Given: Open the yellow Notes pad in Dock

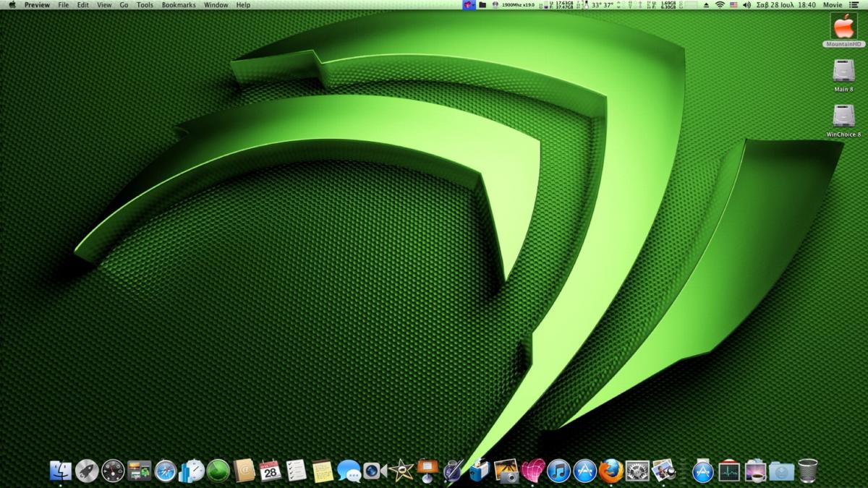Looking at the screenshot, I should tap(323, 471).
